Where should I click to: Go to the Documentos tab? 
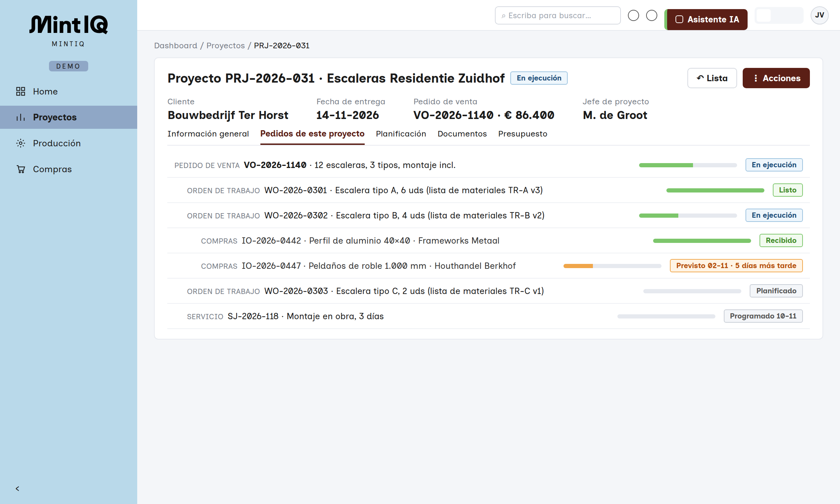coord(462,134)
